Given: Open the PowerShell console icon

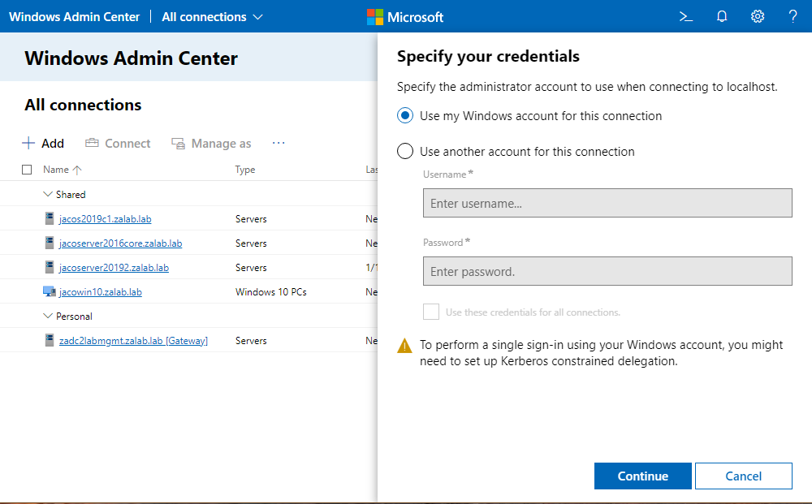Looking at the screenshot, I should 686,16.
